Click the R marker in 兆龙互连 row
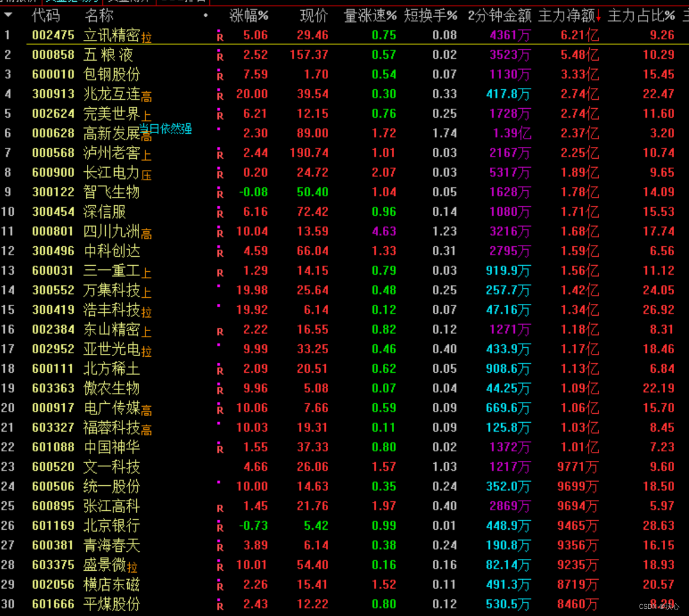 [x=220, y=96]
